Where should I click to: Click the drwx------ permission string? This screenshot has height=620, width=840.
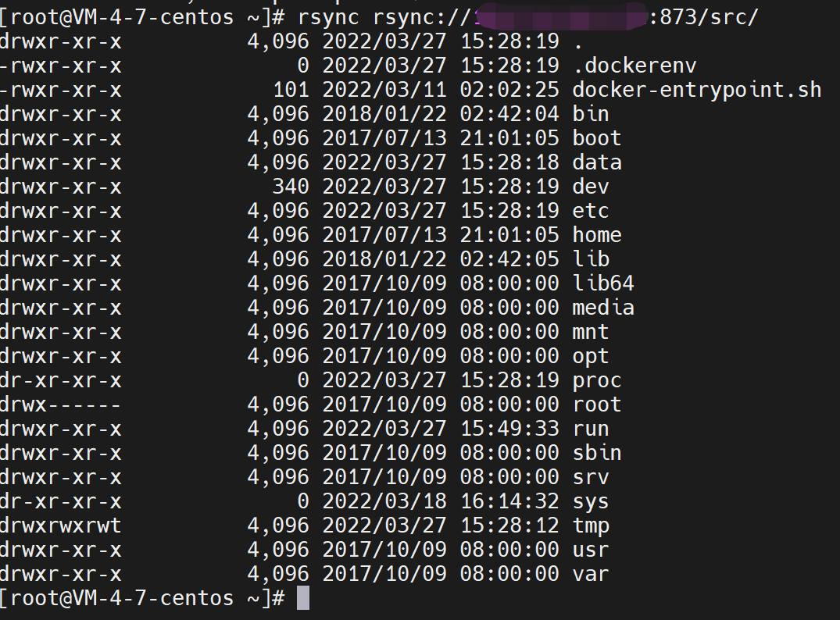pyautogui.click(x=60, y=404)
